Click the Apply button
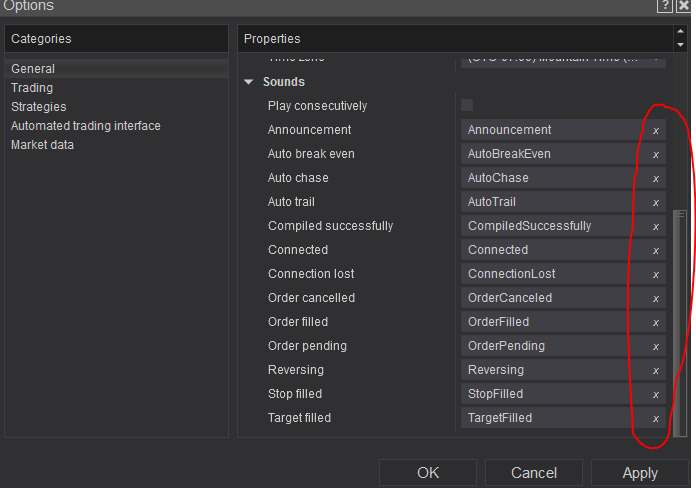This screenshot has width=696, height=488. click(x=640, y=473)
